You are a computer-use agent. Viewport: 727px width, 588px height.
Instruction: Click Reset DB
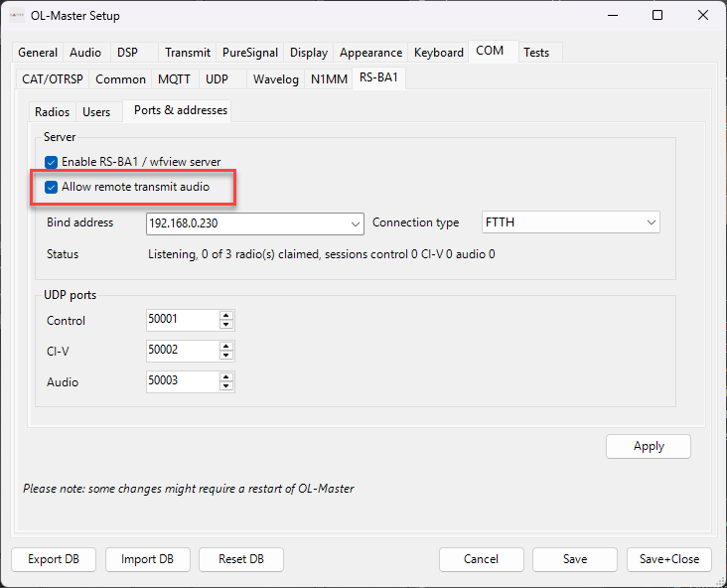point(241,560)
